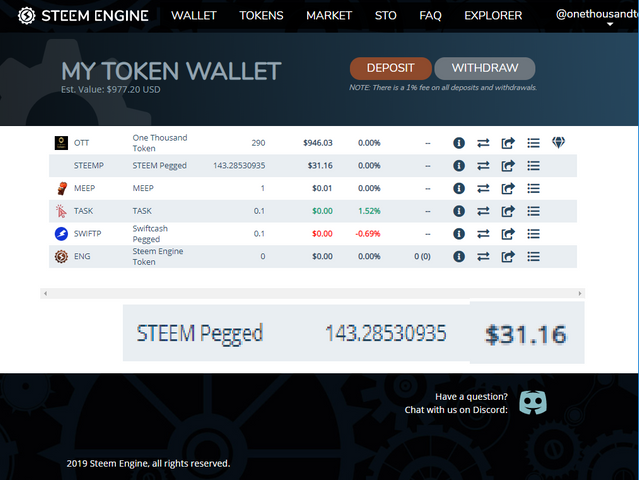
Task: Open transfer arrows for OTT token
Action: click(x=483, y=143)
